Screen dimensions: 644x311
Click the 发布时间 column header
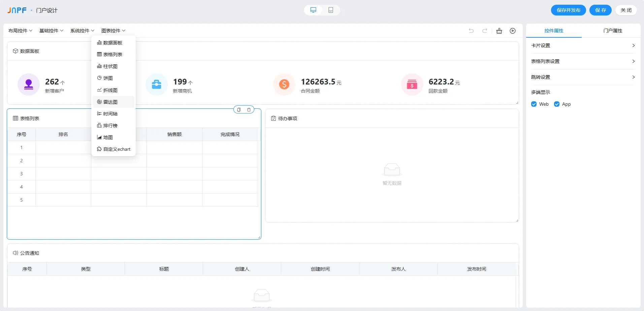coord(477,269)
